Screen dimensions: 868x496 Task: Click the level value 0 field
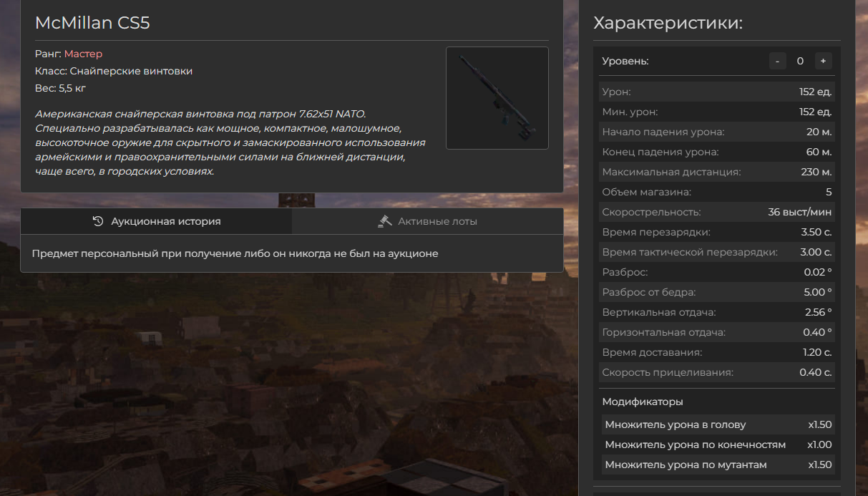tap(800, 61)
